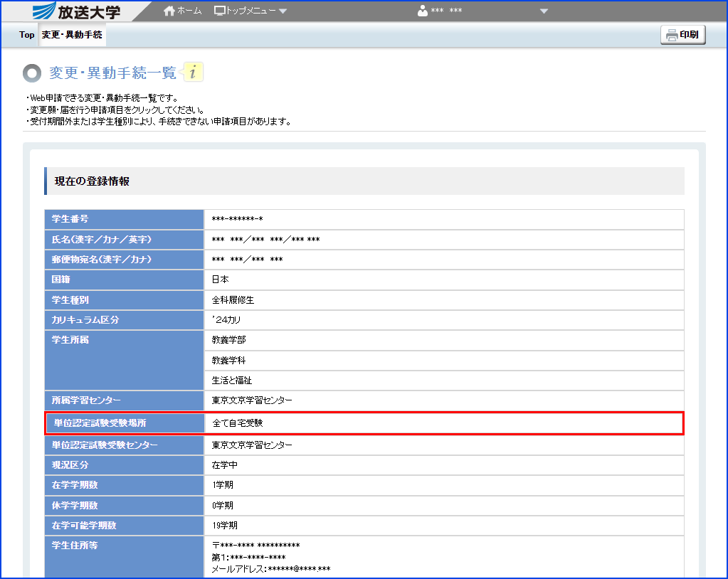Click the printer icon to print

click(671, 35)
